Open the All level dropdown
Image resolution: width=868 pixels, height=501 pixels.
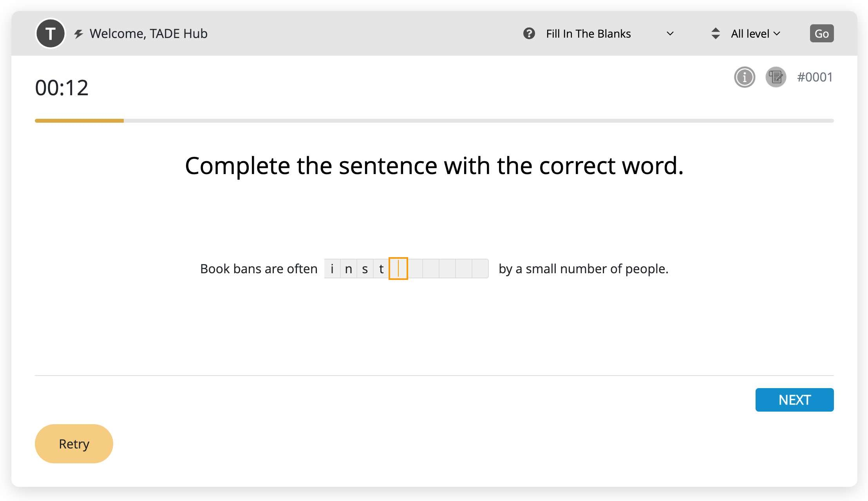click(756, 34)
